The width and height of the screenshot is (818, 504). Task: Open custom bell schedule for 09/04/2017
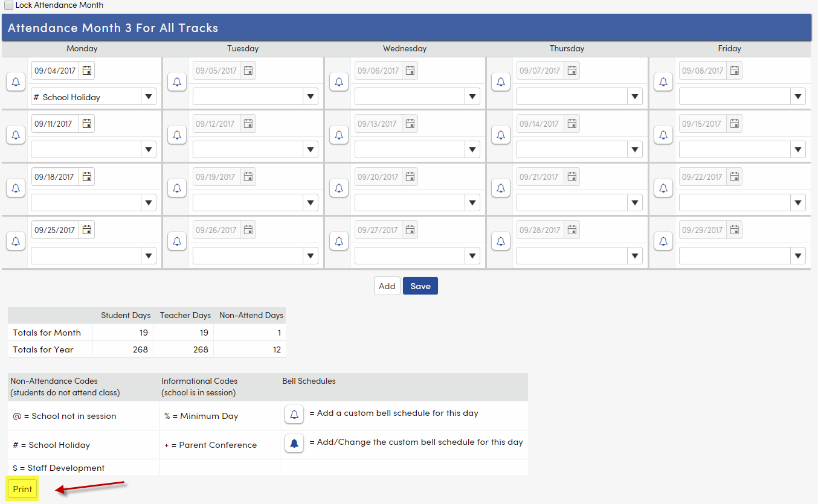tap(15, 81)
